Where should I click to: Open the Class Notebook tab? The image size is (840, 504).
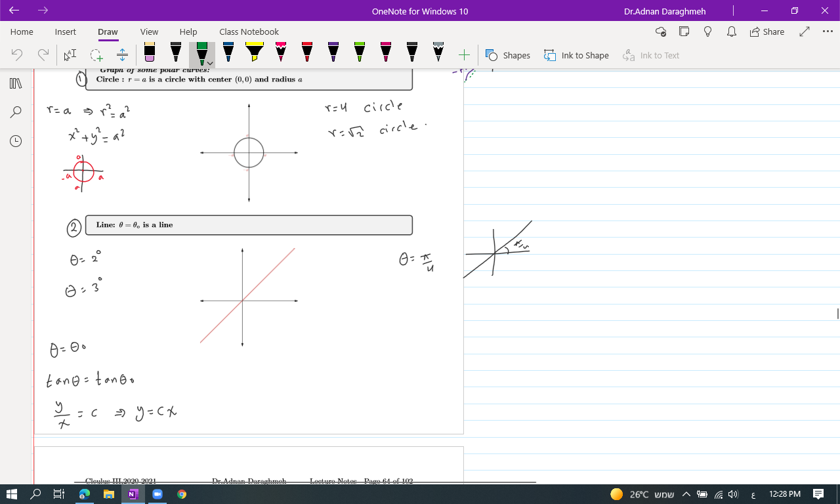(x=249, y=31)
